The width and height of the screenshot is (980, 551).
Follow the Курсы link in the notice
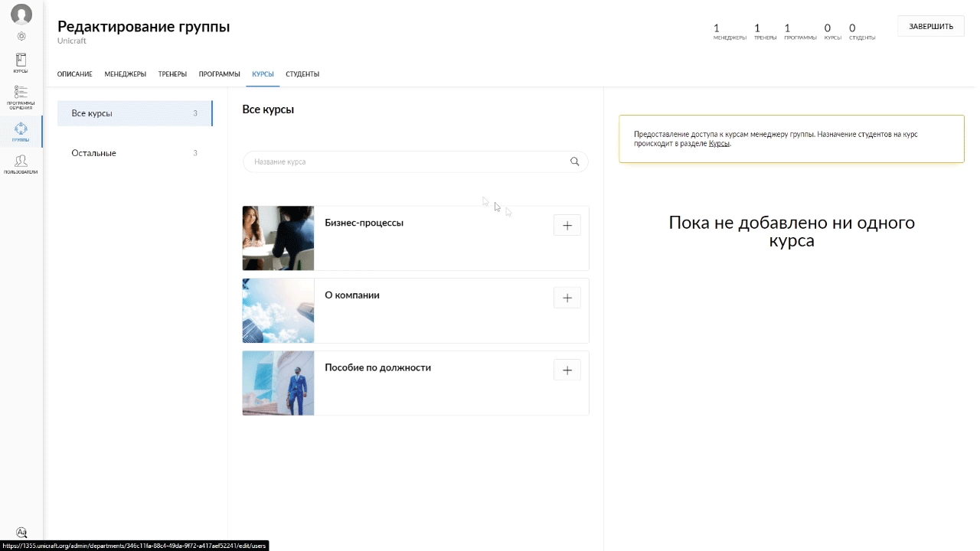(719, 144)
